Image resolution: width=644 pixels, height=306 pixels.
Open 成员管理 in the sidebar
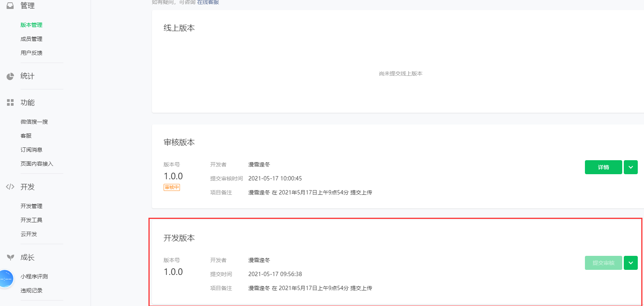31,39
